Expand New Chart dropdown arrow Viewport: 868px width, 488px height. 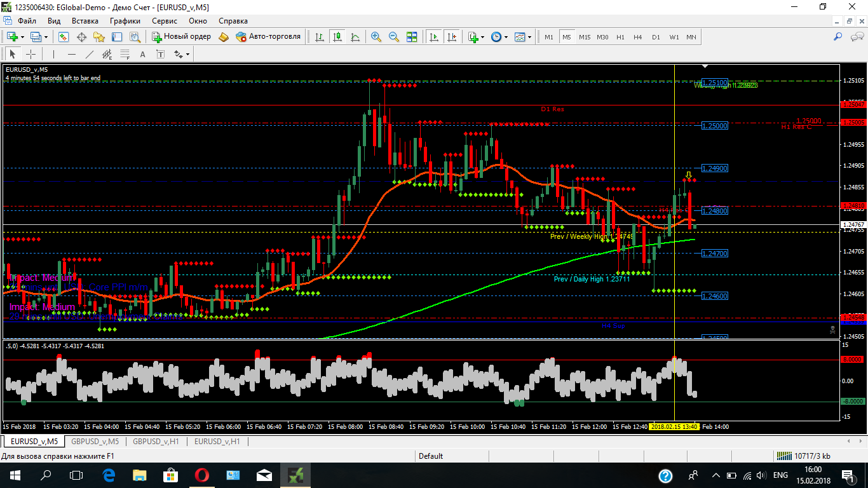(24, 37)
